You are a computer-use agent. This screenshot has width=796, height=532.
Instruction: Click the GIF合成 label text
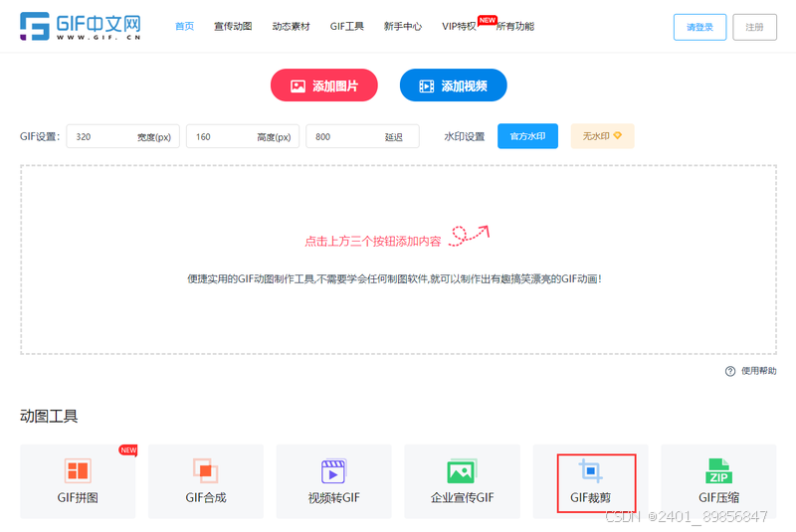tap(206, 497)
